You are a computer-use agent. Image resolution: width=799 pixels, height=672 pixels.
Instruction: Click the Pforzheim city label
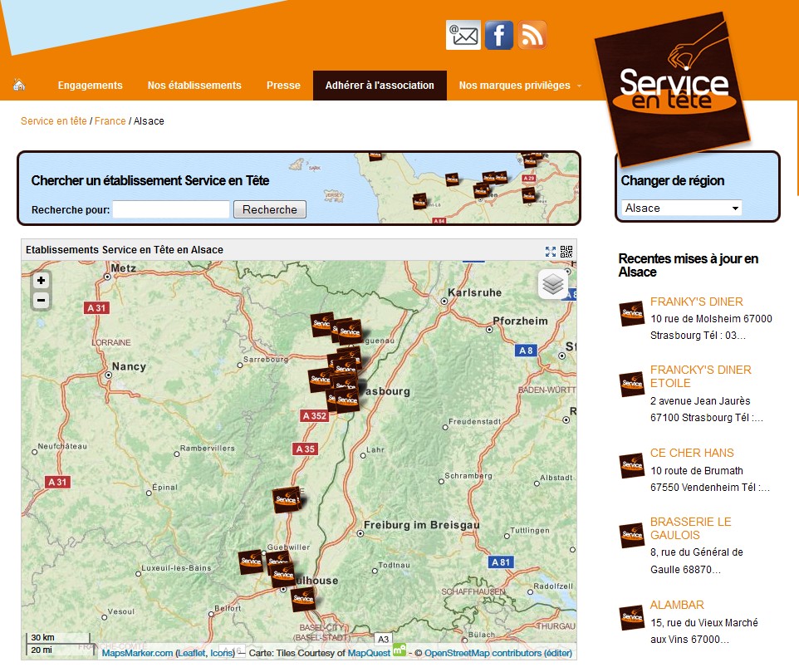pos(520,321)
